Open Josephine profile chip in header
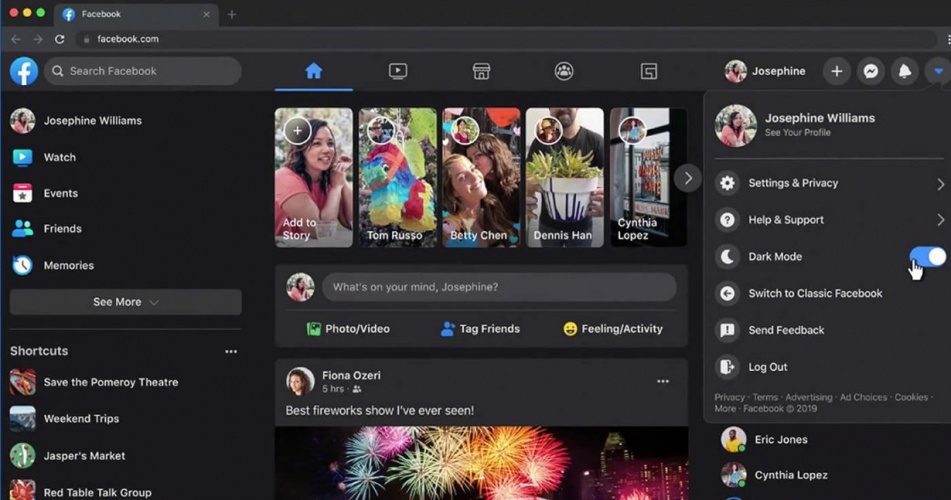The width and height of the screenshot is (951, 500). click(x=765, y=71)
